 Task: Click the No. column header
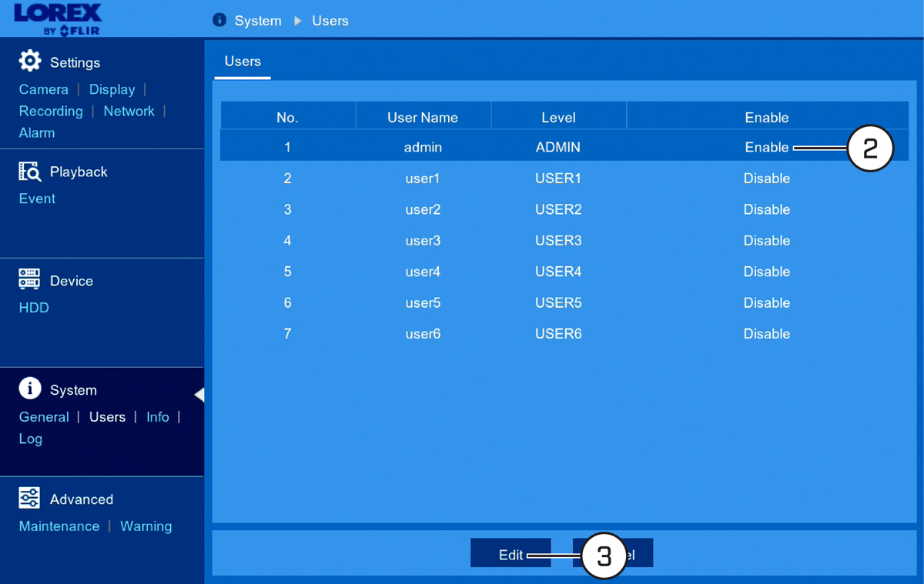[287, 117]
